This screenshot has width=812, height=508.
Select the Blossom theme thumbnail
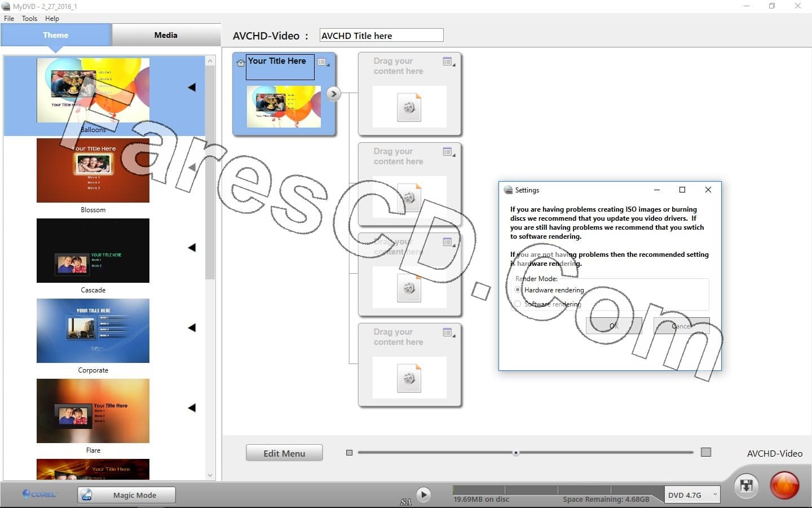click(93, 170)
